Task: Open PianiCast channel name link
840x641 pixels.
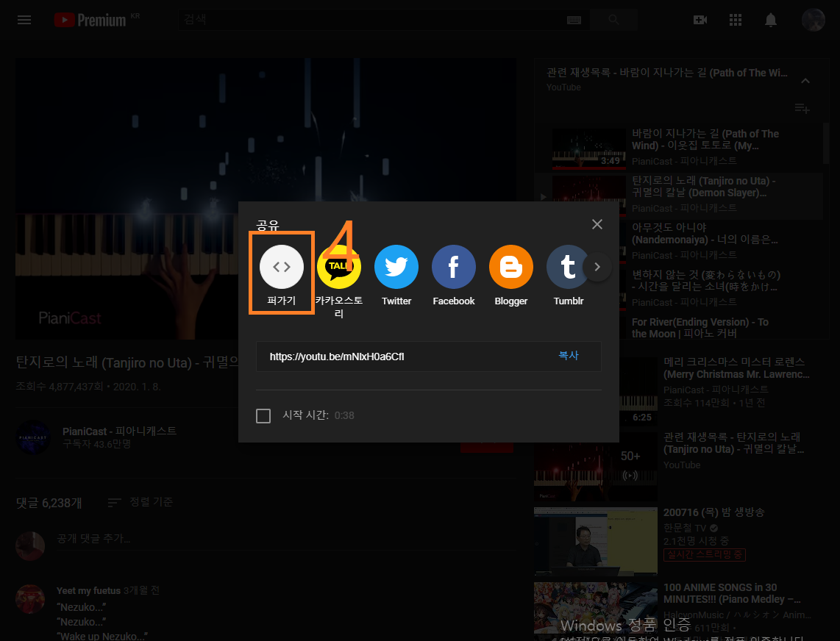Action: [119, 431]
